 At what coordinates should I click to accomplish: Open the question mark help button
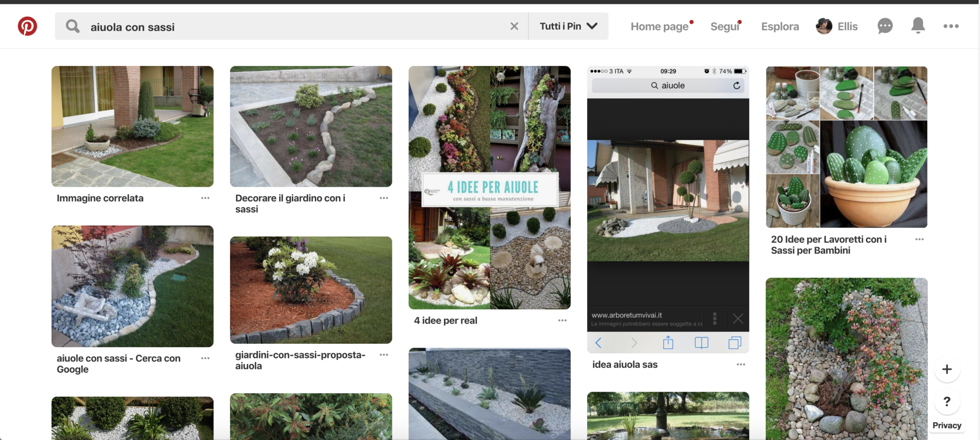click(947, 401)
